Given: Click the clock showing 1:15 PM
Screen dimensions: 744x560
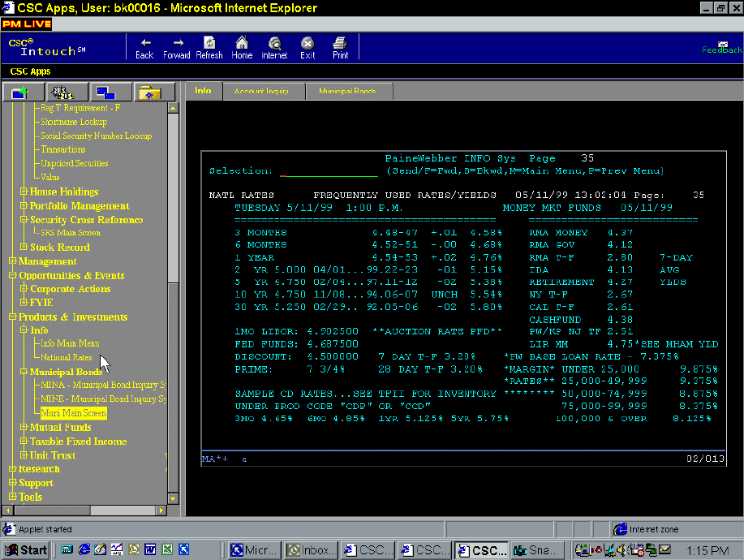Looking at the screenshot, I should pyautogui.click(x=707, y=550).
